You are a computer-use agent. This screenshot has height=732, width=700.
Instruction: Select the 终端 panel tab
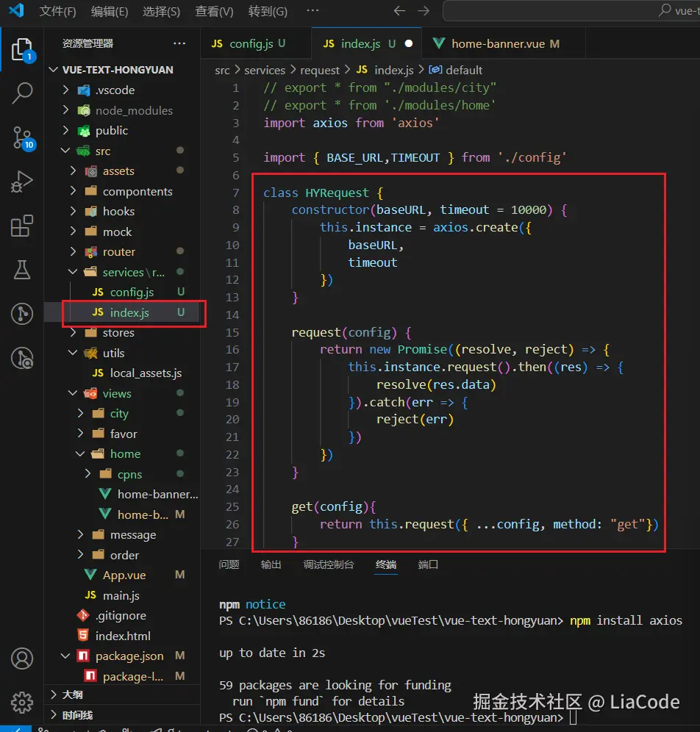[x=386, y=564]
